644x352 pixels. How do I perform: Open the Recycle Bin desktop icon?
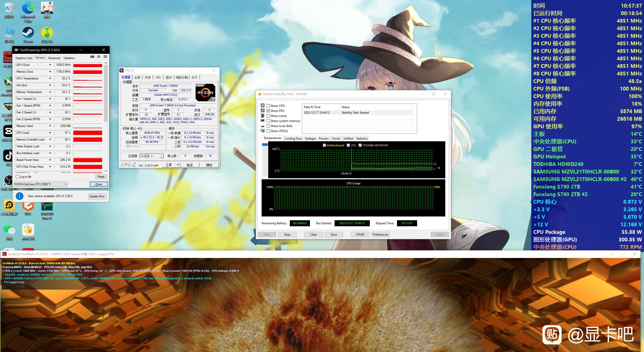9,10
